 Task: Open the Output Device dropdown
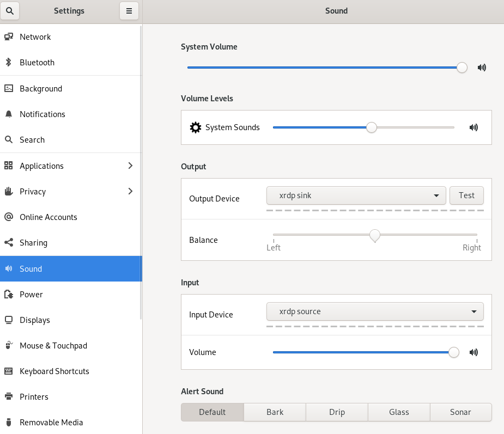tap(356, 195)
